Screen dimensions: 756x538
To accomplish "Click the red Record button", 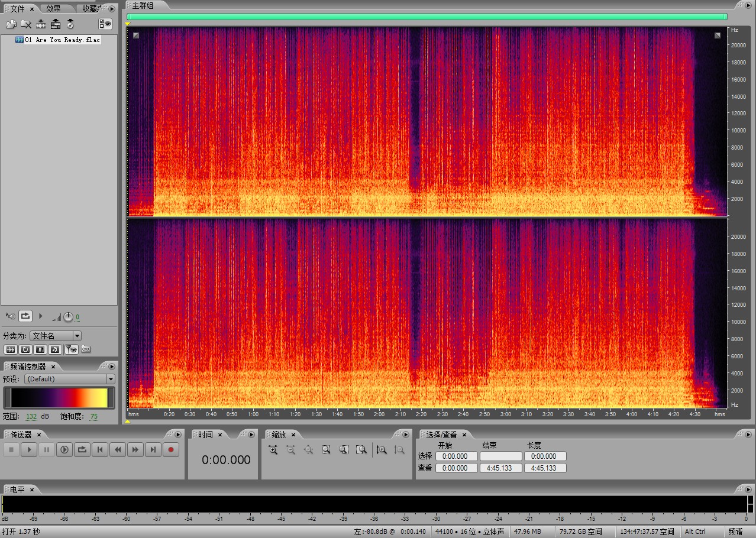I will [x=171, y=450].
